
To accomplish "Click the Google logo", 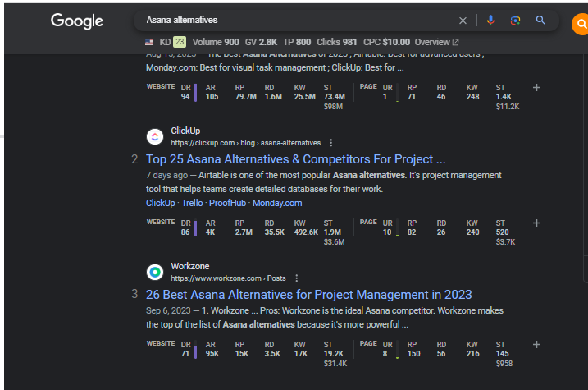I will 77,21.
